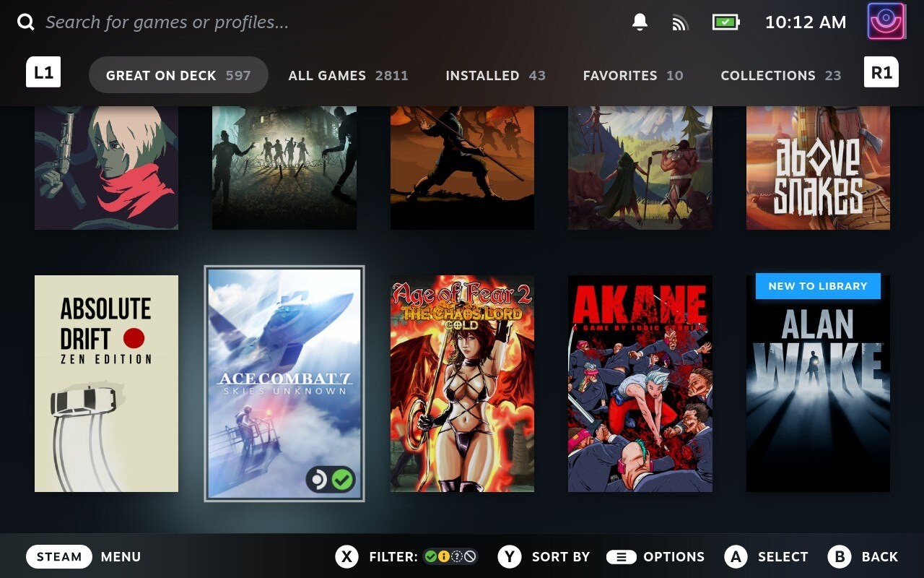Toggle the compatibility filter icons
The width and height of the screenshot is (924, 578).
point(450,556)
